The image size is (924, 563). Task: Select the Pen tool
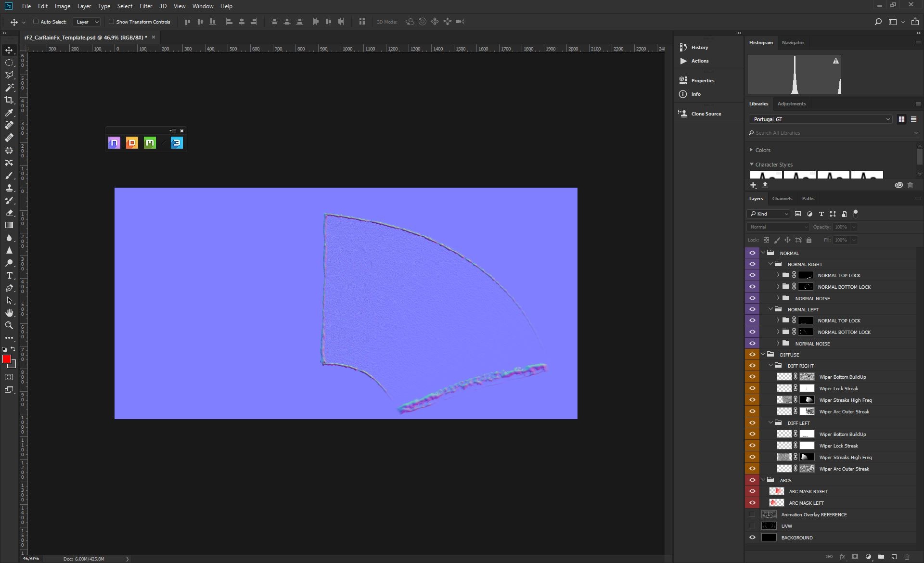click(9, 288)
